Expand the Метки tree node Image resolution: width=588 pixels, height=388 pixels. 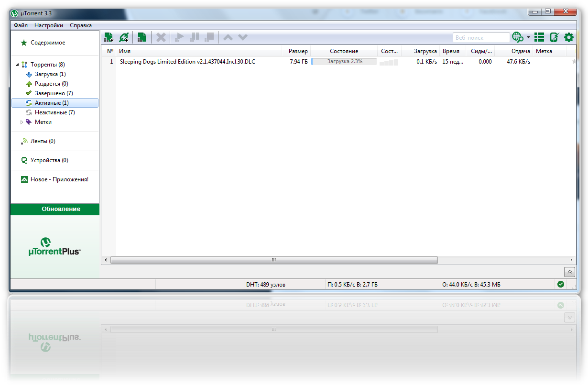22,122
